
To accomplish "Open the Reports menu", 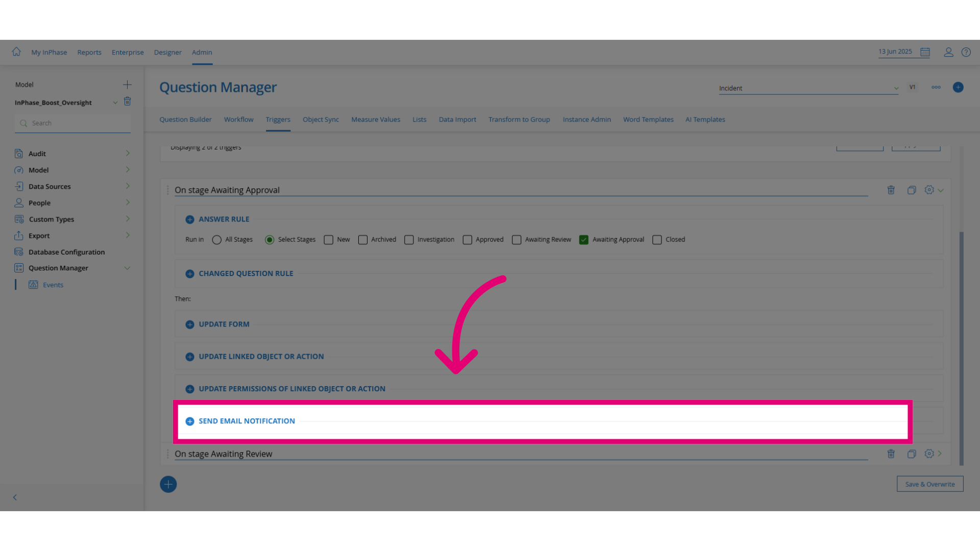I will [x=89, y=52].
